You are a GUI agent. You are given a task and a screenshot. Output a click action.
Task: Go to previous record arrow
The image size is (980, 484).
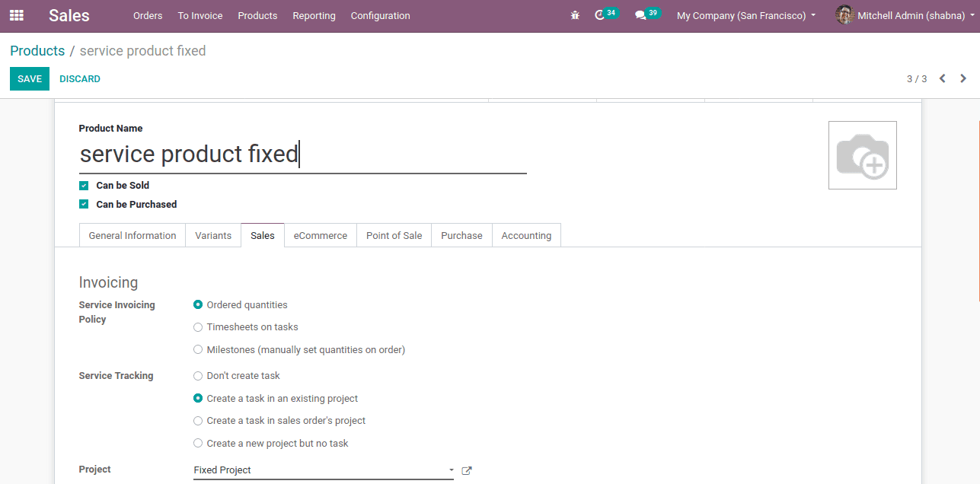tap(943, 78)
